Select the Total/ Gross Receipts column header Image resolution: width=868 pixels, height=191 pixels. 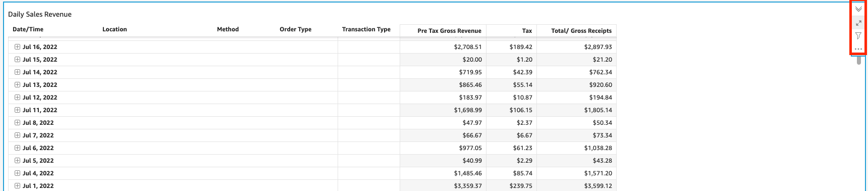click(581, 31)
